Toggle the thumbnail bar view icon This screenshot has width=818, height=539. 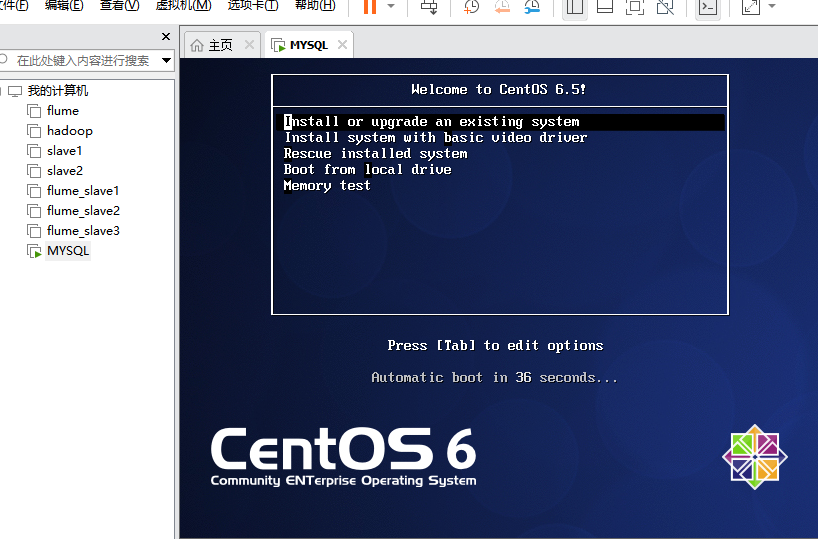605,7
